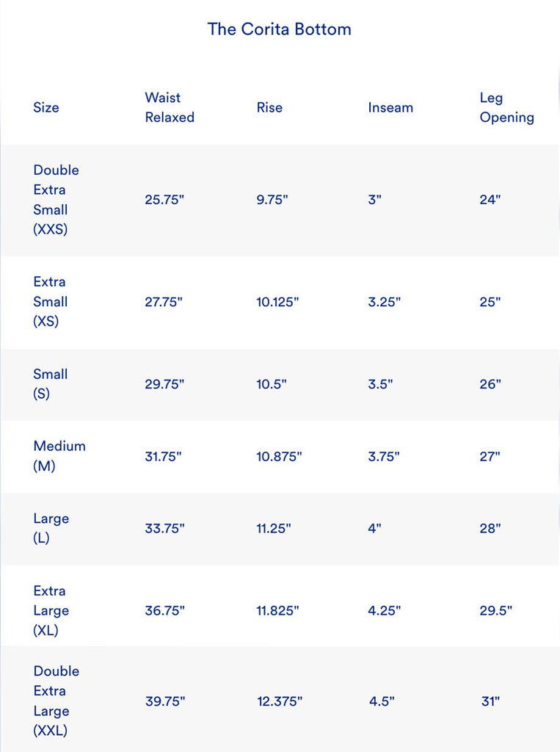
Task: Select the Small (S) size label
Action: click(50, 384)
